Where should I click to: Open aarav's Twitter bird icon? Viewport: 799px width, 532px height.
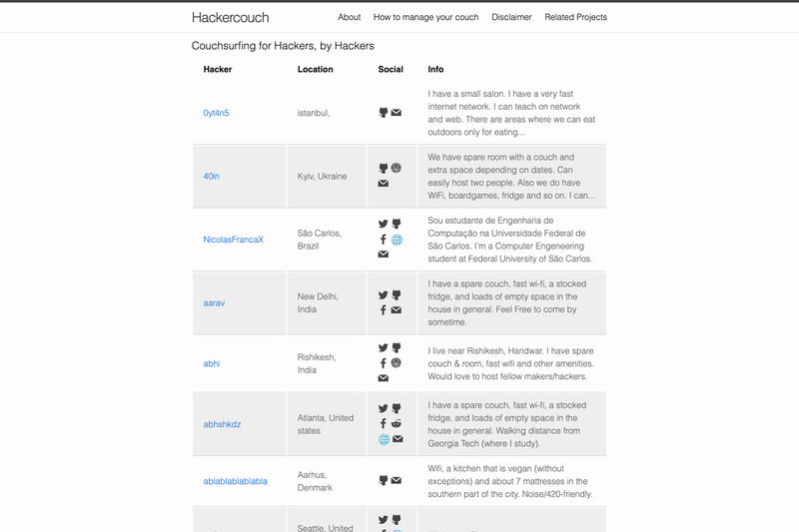(x=384, y=295)
